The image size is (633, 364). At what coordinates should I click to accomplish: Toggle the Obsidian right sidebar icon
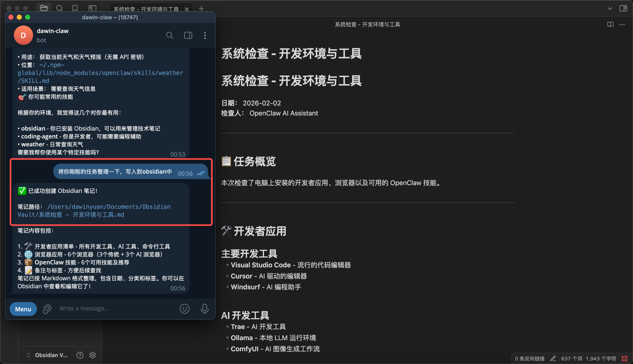point(623,8)
